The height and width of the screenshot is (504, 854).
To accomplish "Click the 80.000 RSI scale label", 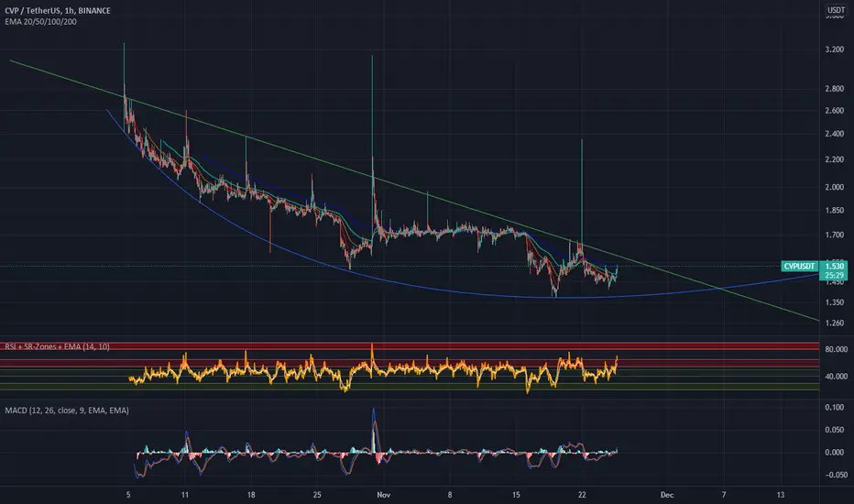I will [836, 349].
